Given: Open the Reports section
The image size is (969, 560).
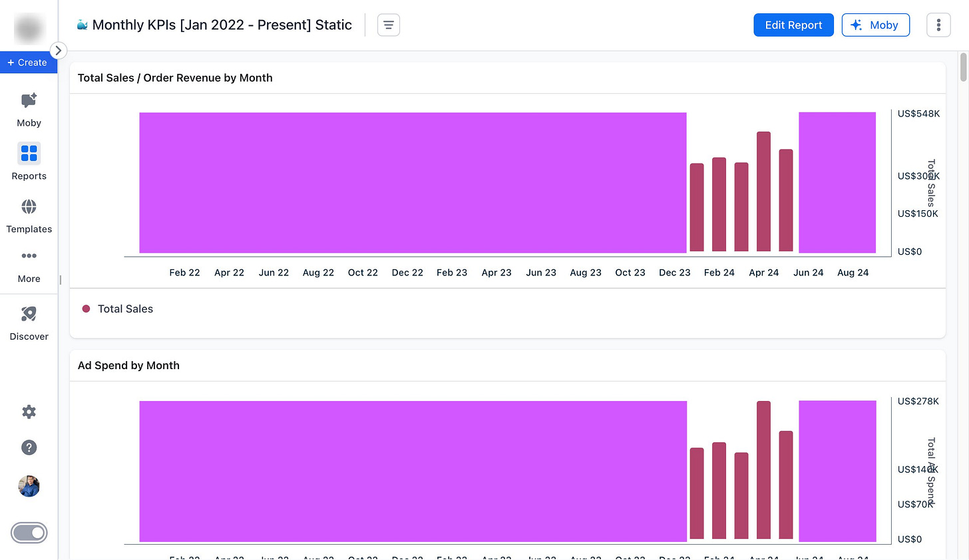Looking at the screenshot, I should [29, 162].
